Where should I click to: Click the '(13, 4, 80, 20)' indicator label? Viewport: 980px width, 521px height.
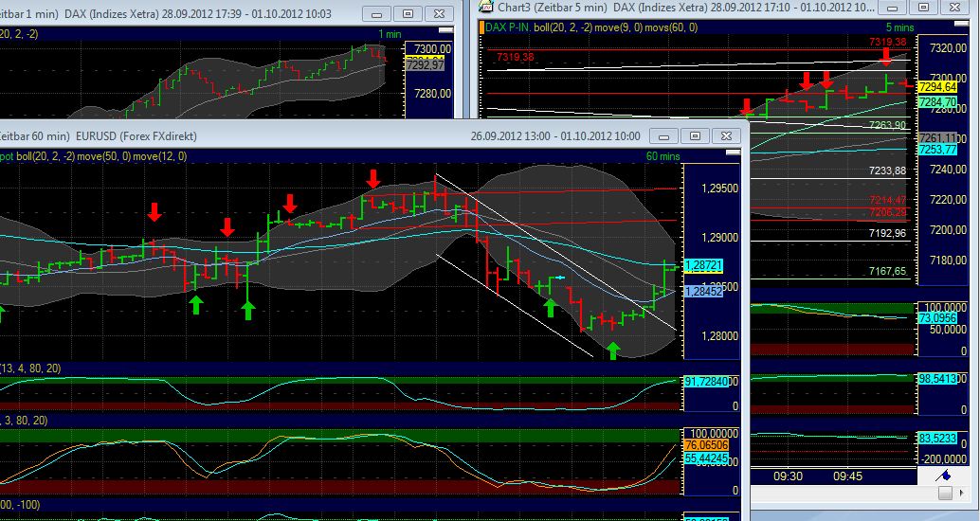tap(30, 368)
